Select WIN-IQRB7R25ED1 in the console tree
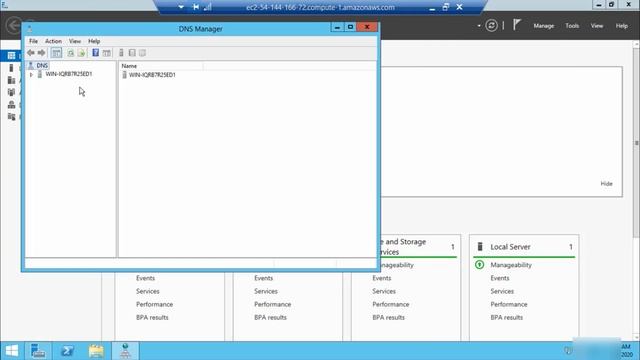This screenshot has height=360, width=640. (69, 74)
